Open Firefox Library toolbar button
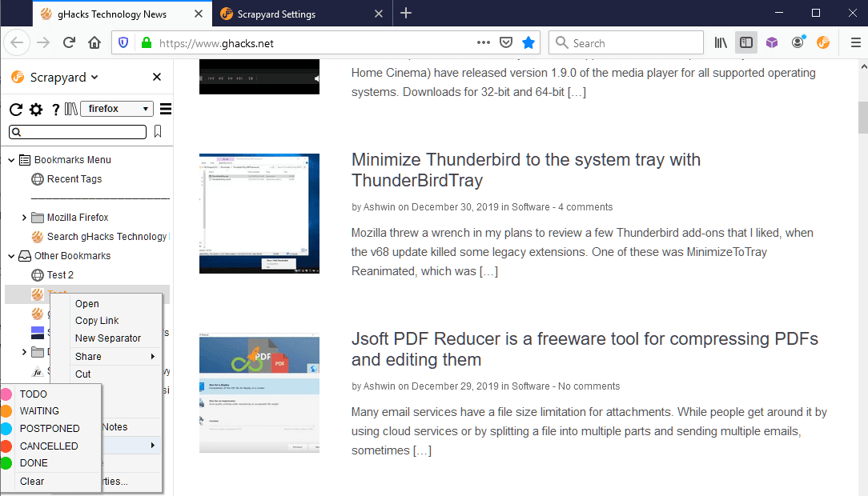Image resolution: width=868 pixels, height=496 pixels. 720,42
